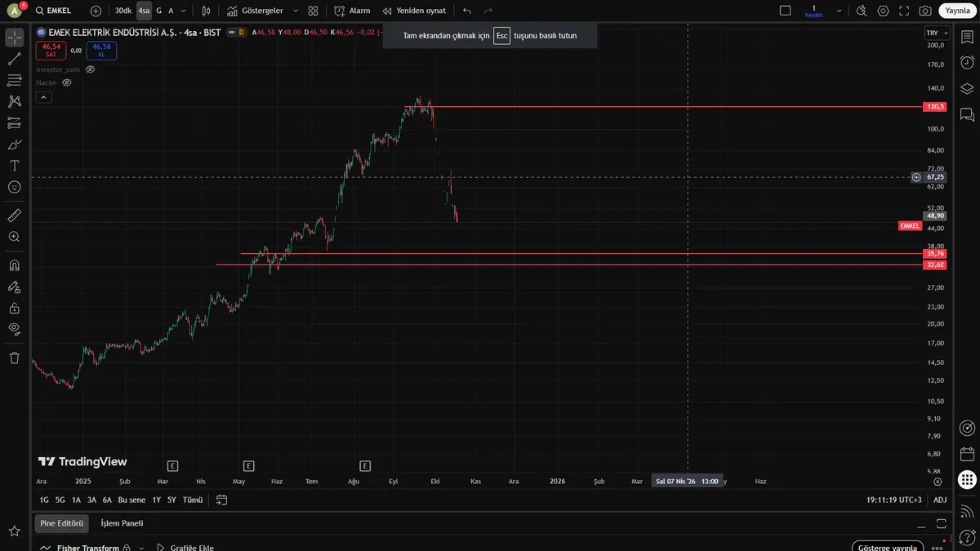Toggle ADJ adjusted data
Screen dimensions: 980x551
point(940,500)
